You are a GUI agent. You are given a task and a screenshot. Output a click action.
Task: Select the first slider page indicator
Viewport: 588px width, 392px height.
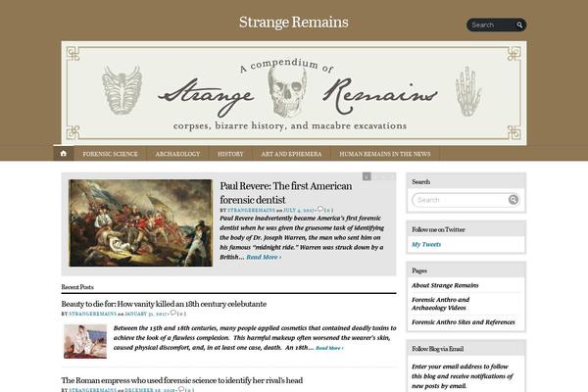coord(367,176)
